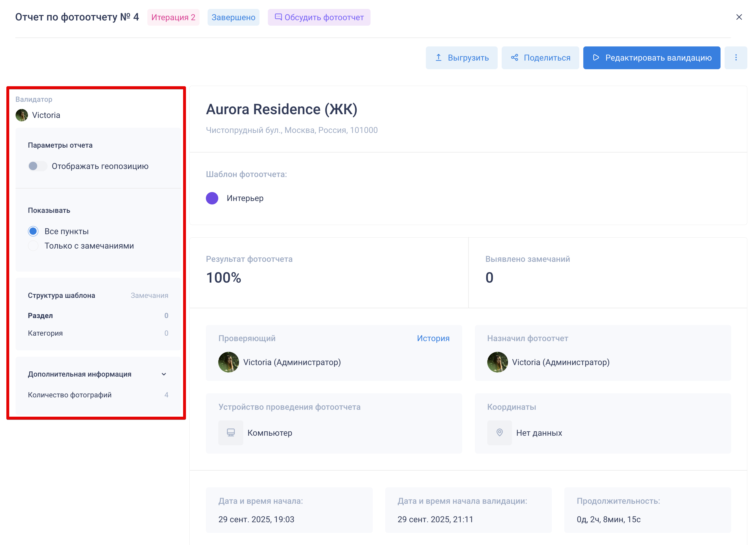Click the computer device icon
Viewport: 756px width, 545px height.
point(231,433)
